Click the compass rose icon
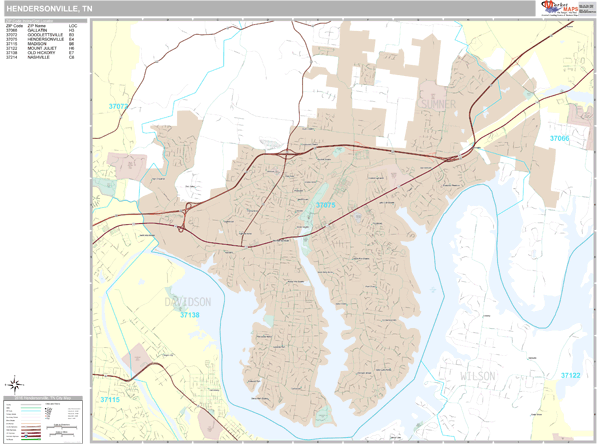Screen dimensions: 600x444 15,383
